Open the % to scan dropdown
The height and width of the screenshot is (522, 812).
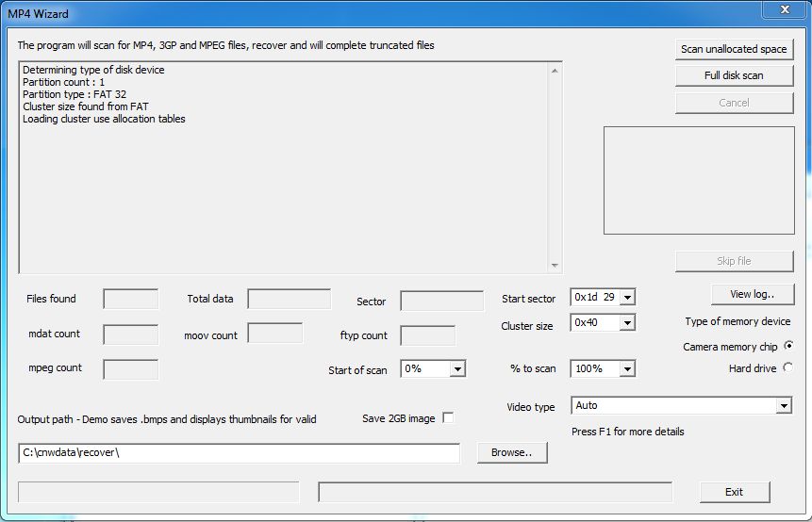(x=627, y=369)
